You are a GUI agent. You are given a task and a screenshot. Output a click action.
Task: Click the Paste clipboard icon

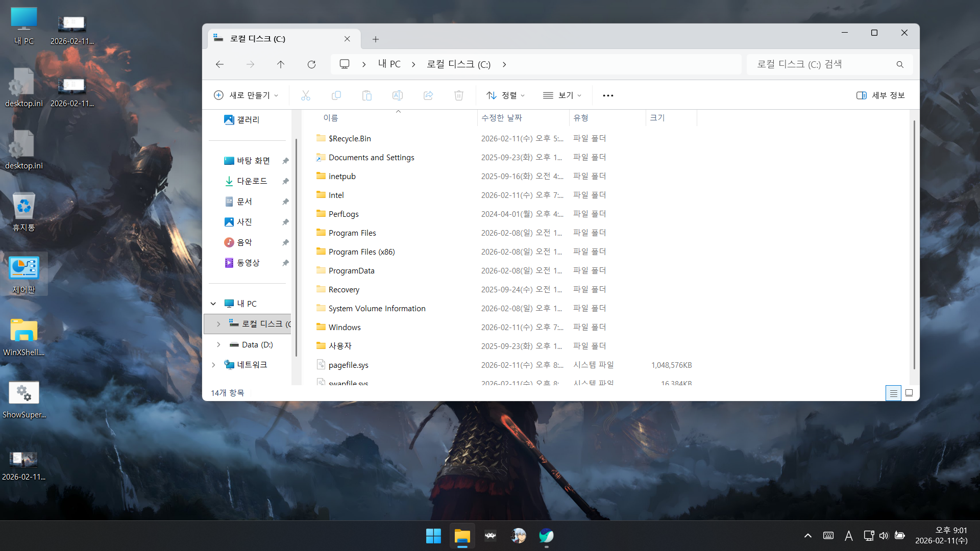click(367, 95)
